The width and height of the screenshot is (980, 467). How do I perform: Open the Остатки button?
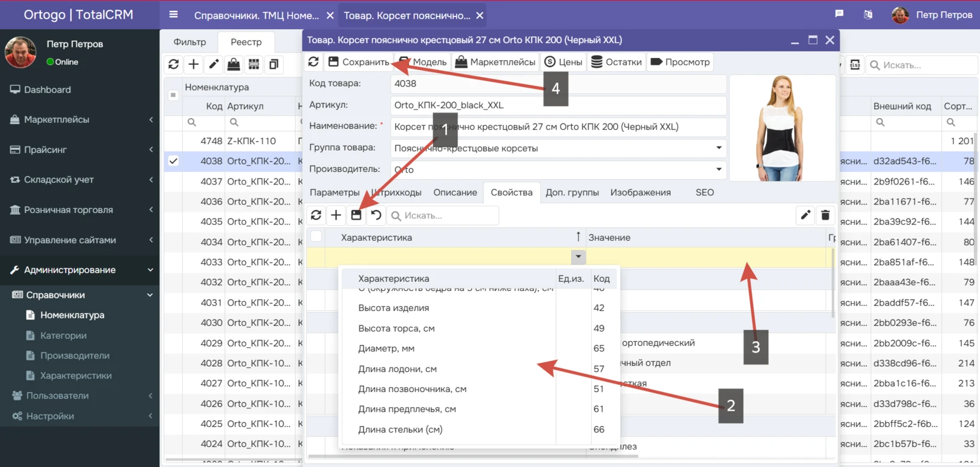point(616,62)
